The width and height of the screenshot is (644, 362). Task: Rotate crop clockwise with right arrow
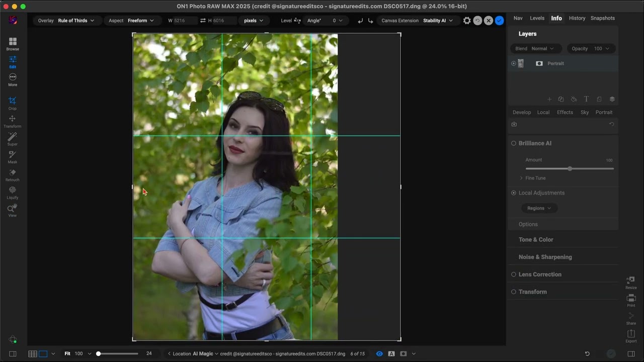(x=371, y=21)
